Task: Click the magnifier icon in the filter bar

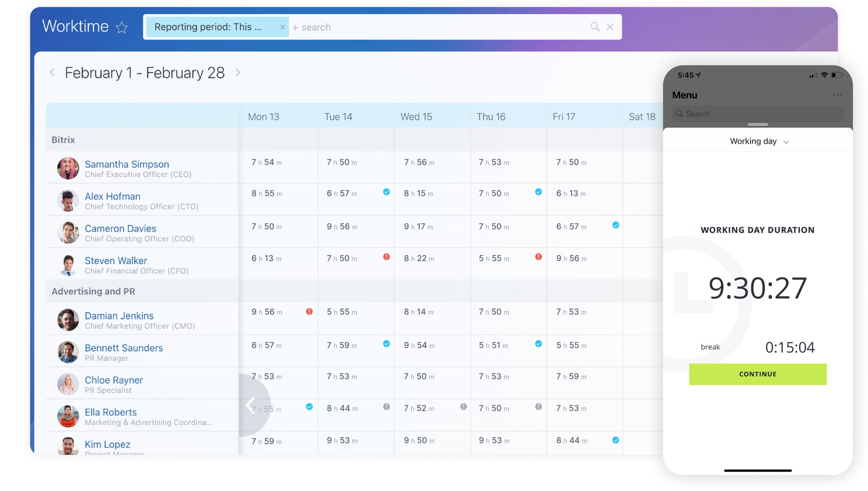Action: (x=595, y=27)
